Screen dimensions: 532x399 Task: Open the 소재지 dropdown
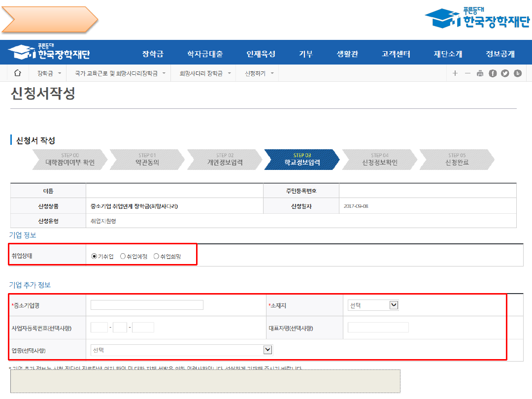(373, 305)
